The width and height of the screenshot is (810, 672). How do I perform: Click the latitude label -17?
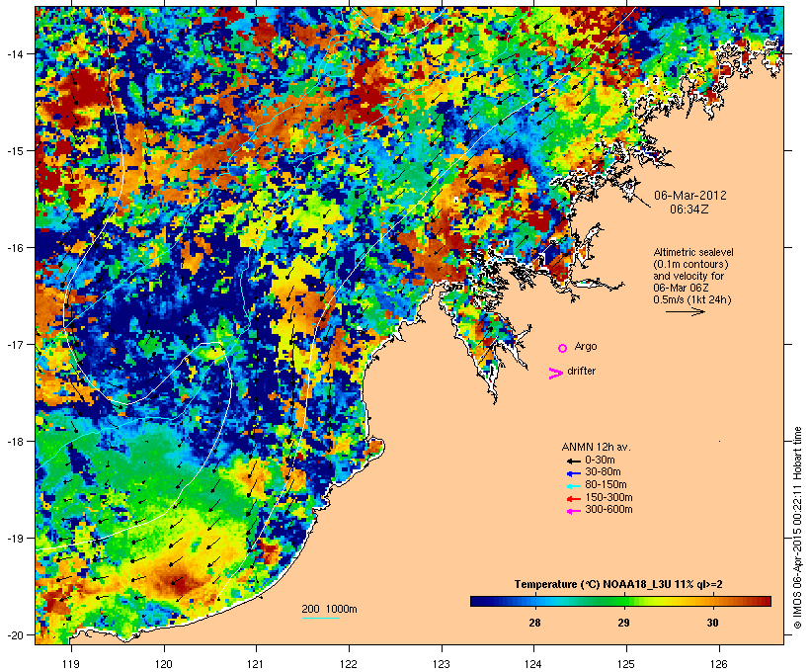(x=15, y=344)
